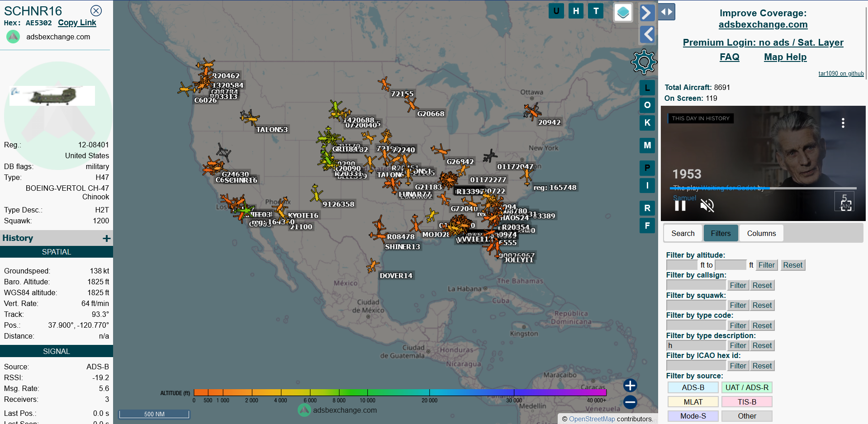
Task: Toggle the P map button
Action: click(647, 168)
